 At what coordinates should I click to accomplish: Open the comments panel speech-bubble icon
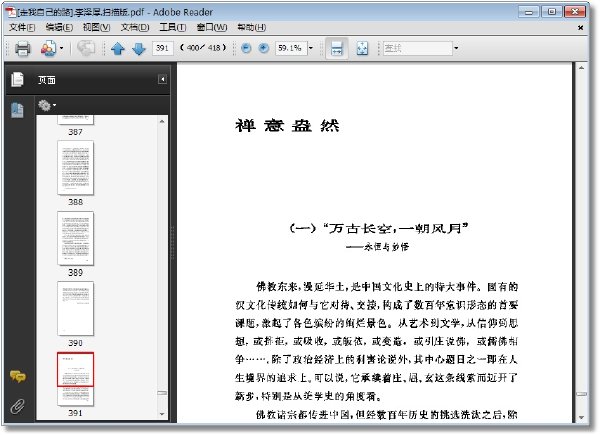pos(18,377)
